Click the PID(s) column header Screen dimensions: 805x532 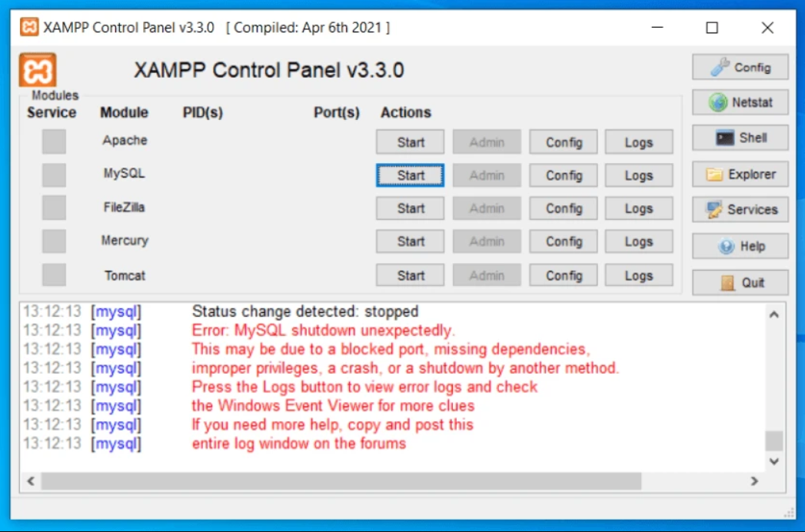203,112
